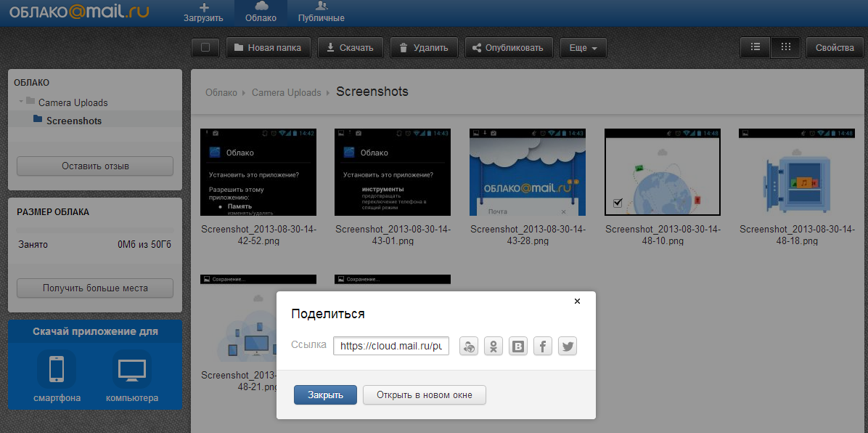Click file name Screenshot_2013-08-30-14-43-28.png
The image size is (868, 433).
pos(528,235)
